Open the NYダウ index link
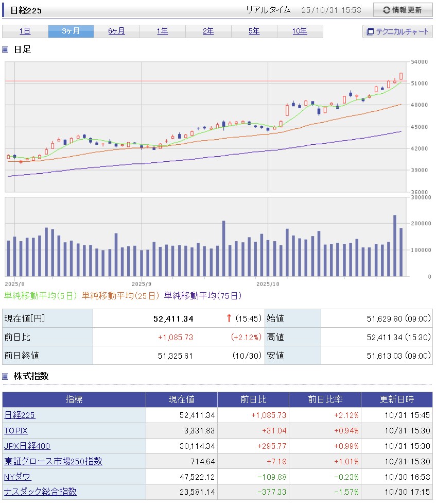436x504 pixels. pyautogui.click(x=18, y=477)
